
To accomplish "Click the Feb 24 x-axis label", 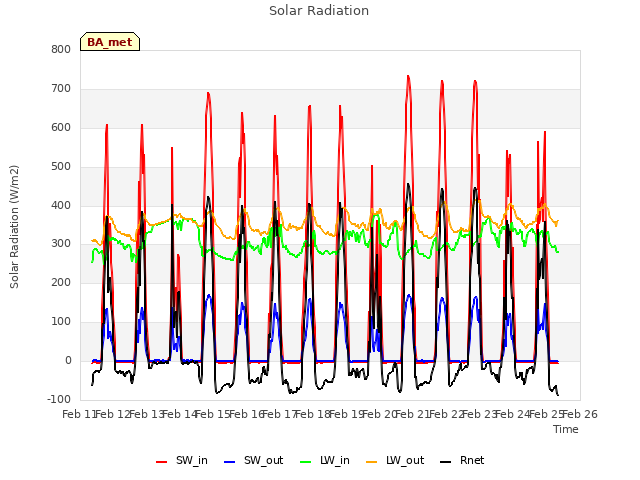I will pos(511,414).
